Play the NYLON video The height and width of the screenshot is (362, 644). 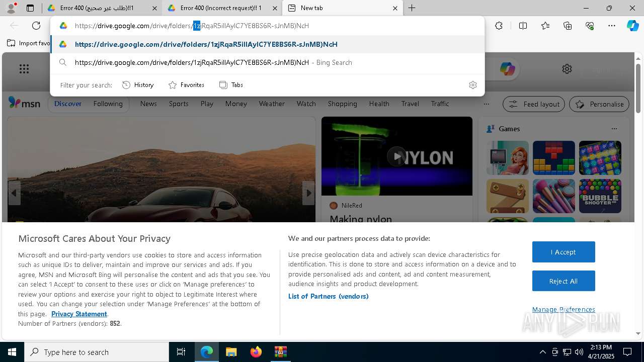coord(396,156)
